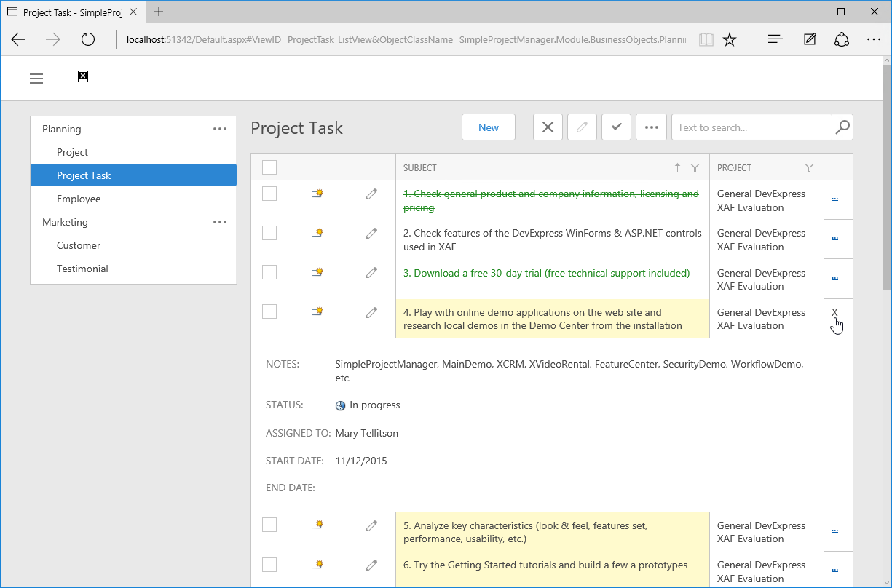Go to Customer in Marketing group
Screen dimensions: 892x588
click(79, 245)
